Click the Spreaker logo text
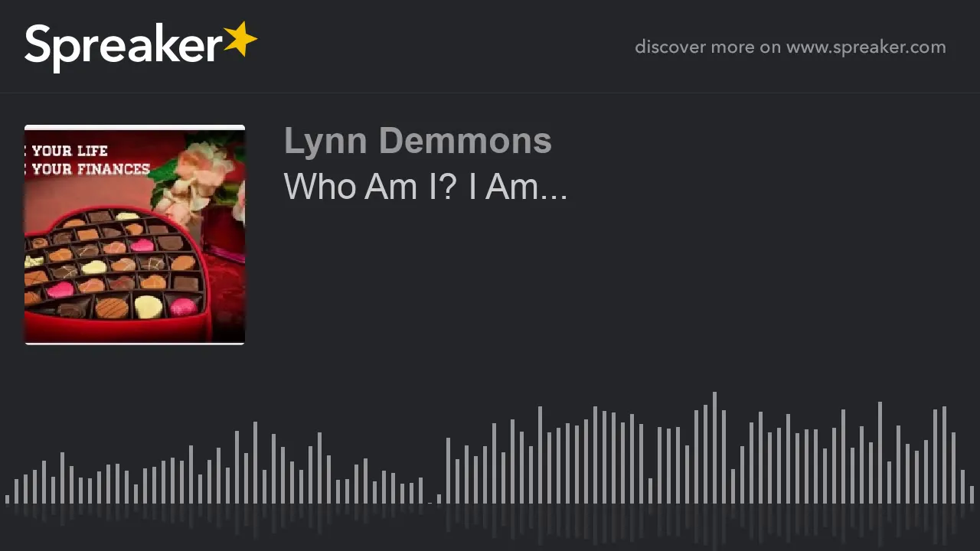This screenshot has height=551, width=980. tap(123, 47)
